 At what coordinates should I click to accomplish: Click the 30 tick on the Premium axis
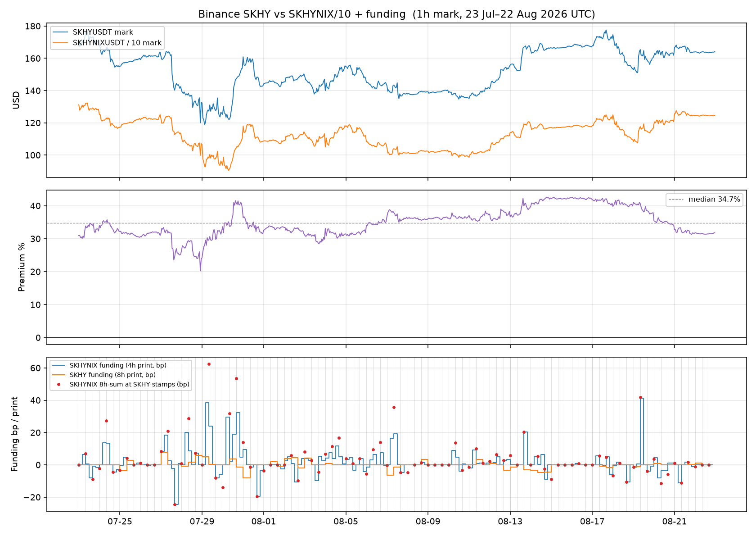tap(36, 239)
